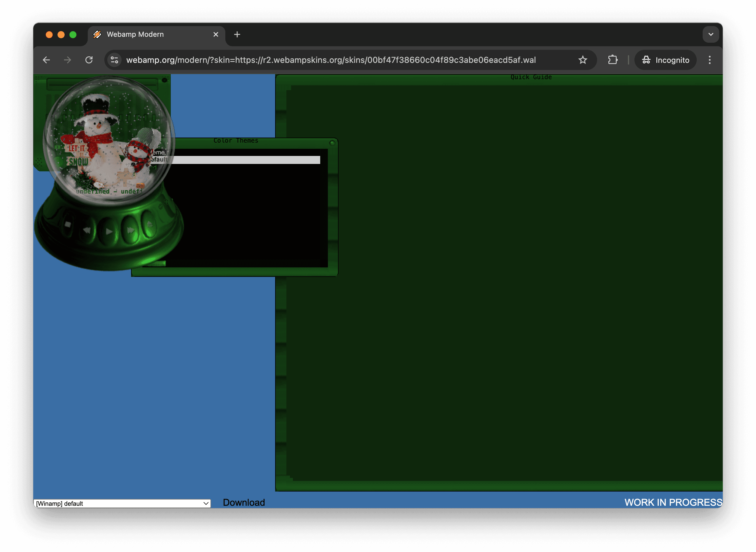The width and height of the screenshot is (756, 552).
Task: Click the "Download" link at the bottom
Action: point(244,502)
